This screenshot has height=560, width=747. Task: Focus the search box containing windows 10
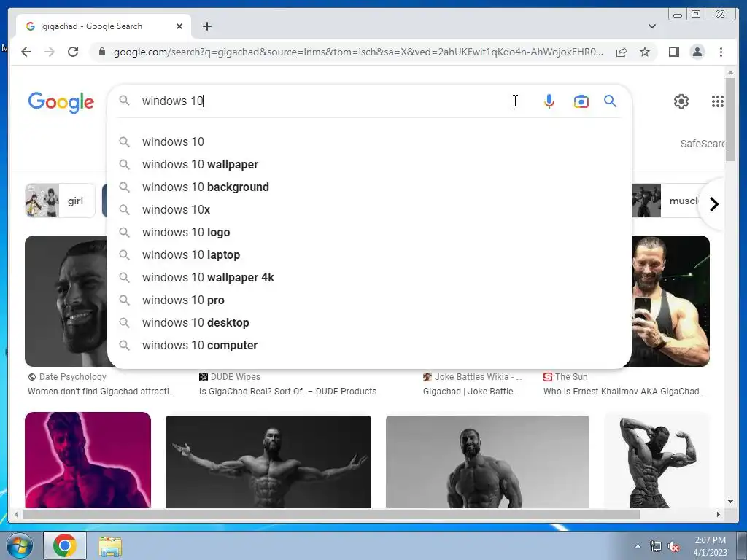(x=324, y=101)
